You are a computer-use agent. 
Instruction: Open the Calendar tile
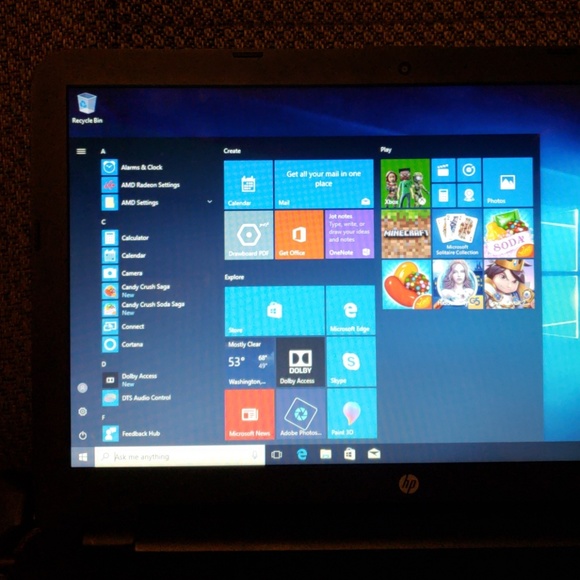pyautogui.click(x=249, y=184)
